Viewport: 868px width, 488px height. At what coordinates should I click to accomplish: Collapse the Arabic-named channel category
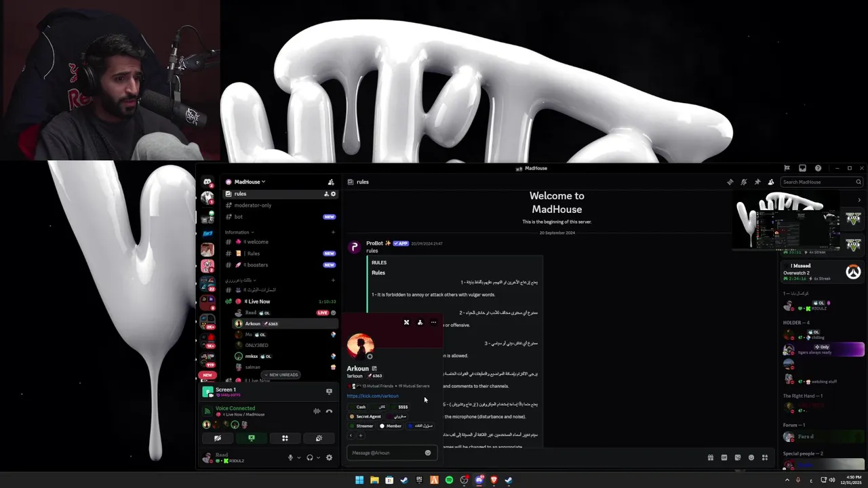(241, 280)
